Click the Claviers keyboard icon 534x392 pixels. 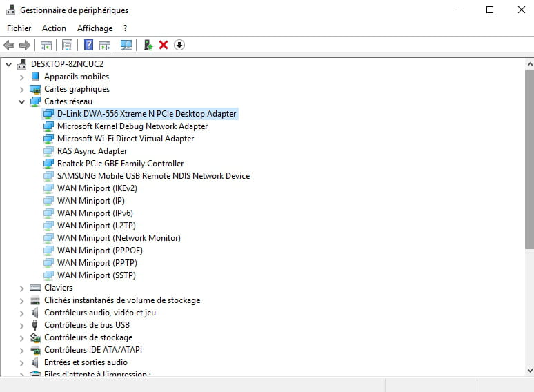point(35,288)
